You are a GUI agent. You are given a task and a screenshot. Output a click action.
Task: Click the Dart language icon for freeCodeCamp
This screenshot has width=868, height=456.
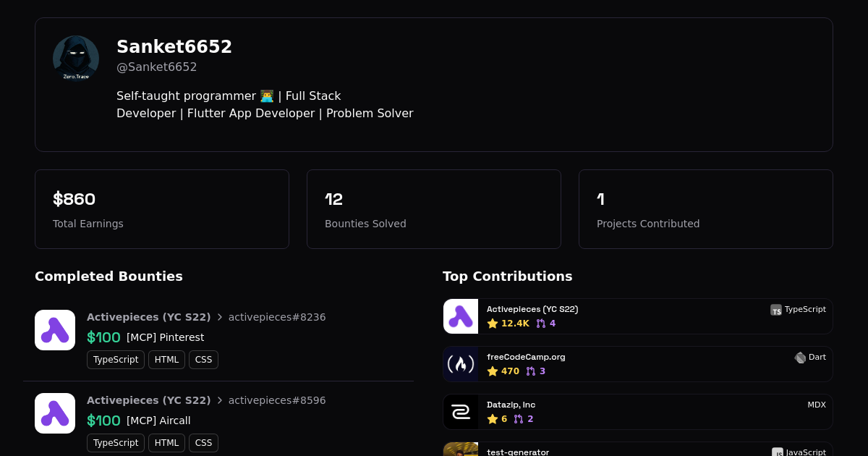point(800,358)
